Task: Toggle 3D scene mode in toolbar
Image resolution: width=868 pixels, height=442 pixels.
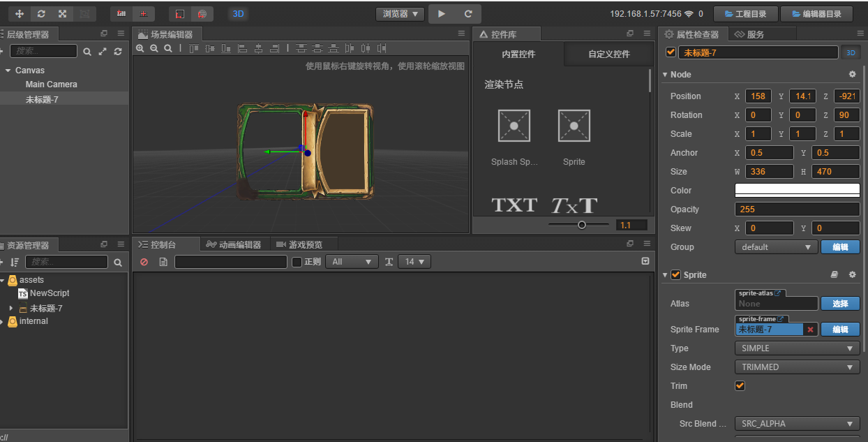Action: (x=239, y=13)
